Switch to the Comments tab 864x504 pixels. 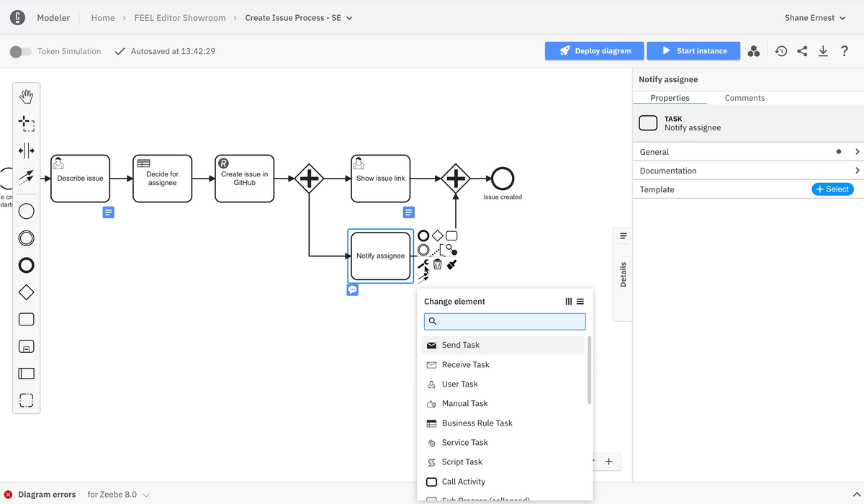[744, 98]
